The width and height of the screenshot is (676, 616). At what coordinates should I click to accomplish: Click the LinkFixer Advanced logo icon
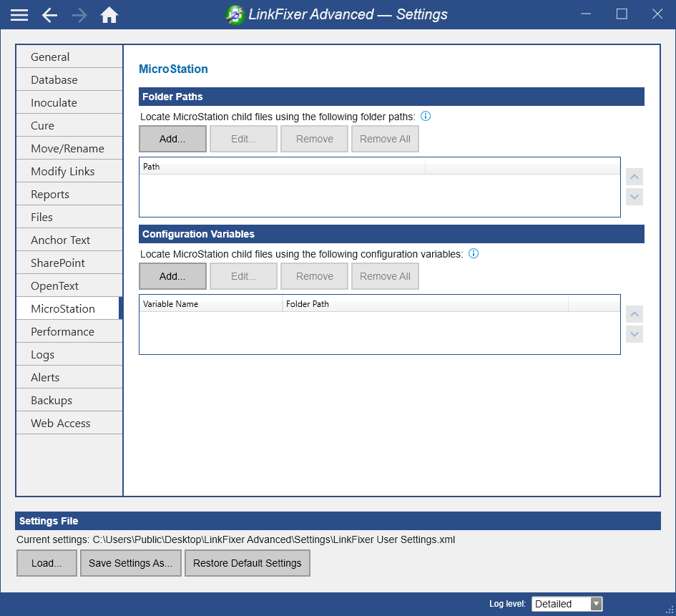click(235, 15)
